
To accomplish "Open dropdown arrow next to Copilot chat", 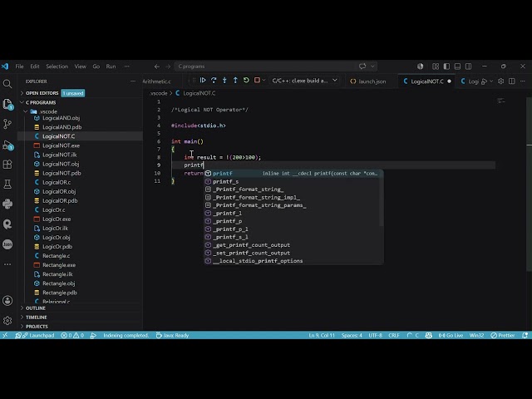I will tap(372, 66).
